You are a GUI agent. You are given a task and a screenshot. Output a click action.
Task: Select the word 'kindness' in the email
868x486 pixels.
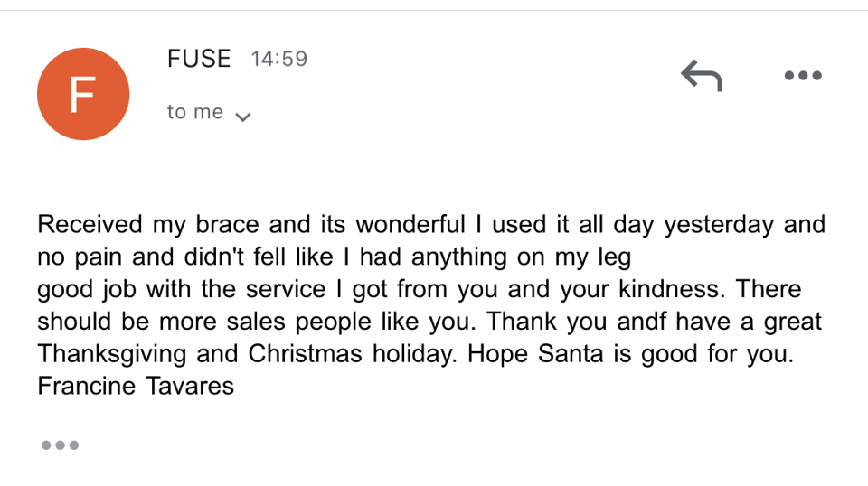click(669, 289)
